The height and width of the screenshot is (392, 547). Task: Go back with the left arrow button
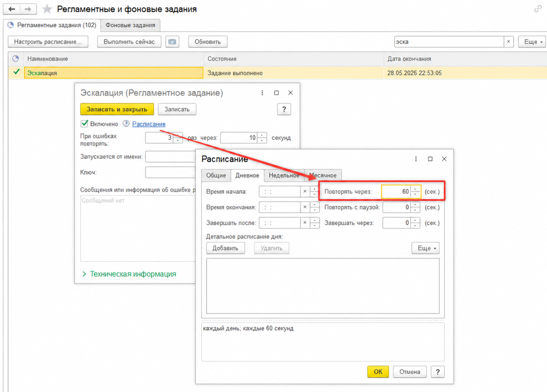(11, 9)
